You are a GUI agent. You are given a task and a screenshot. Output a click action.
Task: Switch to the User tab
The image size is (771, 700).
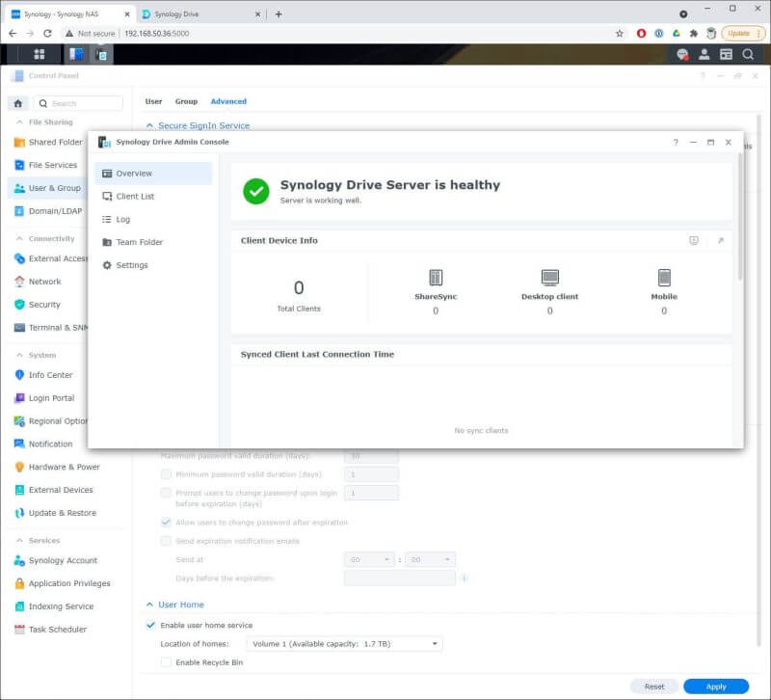[152, 101]
